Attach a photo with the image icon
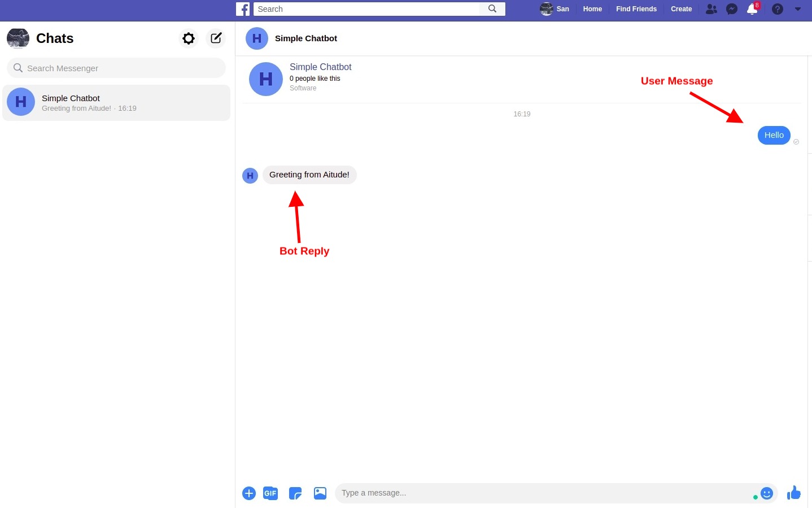 click(320, 493)
